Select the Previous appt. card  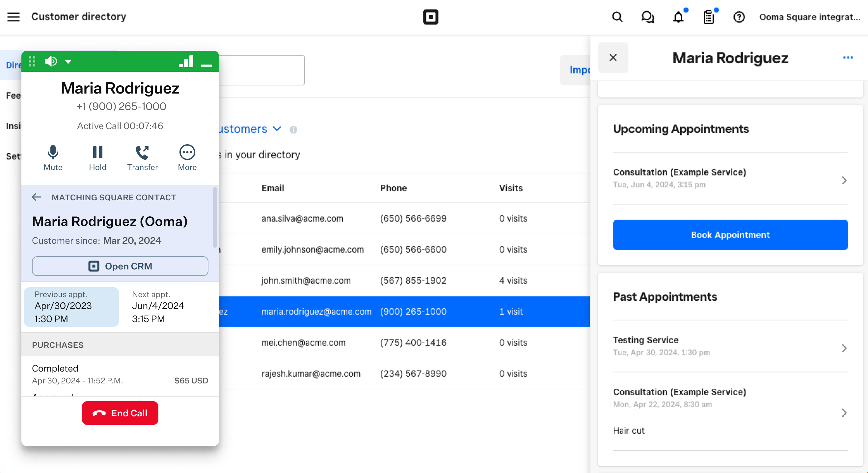(x=71, y=306)
